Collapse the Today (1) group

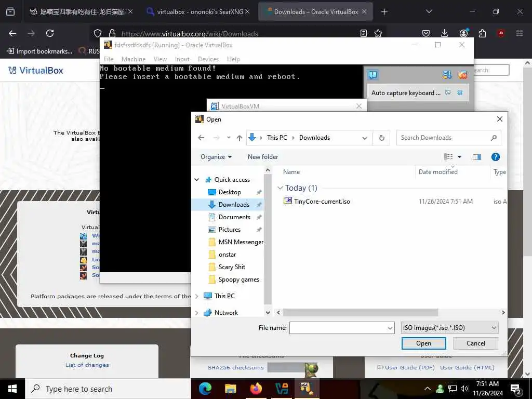pos(280,188)
